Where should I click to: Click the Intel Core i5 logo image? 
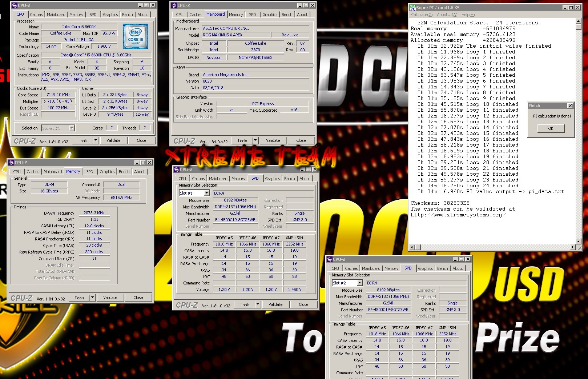(136, 36)
